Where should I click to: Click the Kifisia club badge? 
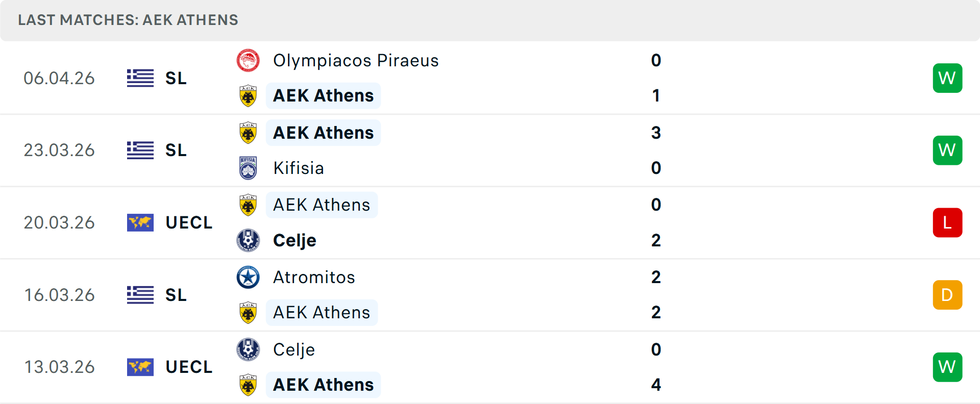[x=248, y=168]
